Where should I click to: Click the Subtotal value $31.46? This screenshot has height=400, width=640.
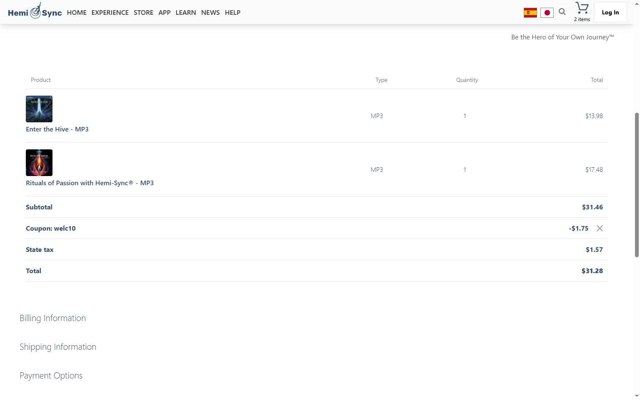[592, 207]
